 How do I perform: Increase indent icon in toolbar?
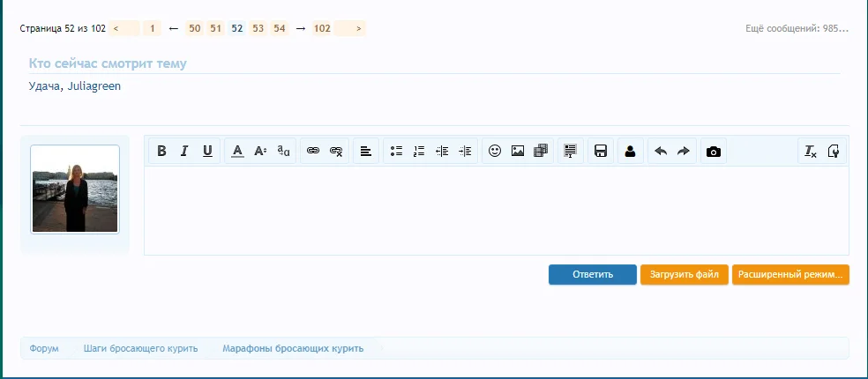(465, 151)
